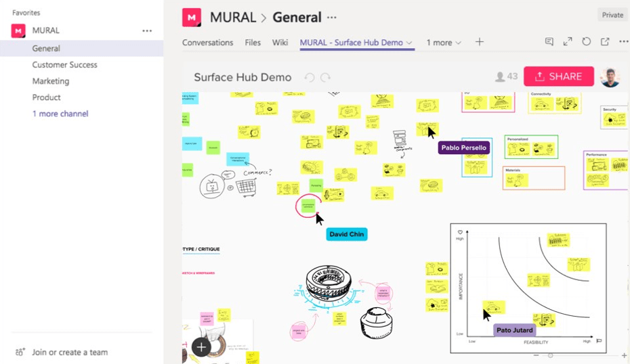This screenshot has width=630, height=364.
Task: Select the MURAL - Surface Hub Demo tab
Action: pyautogui.click(x=351, y=43)
